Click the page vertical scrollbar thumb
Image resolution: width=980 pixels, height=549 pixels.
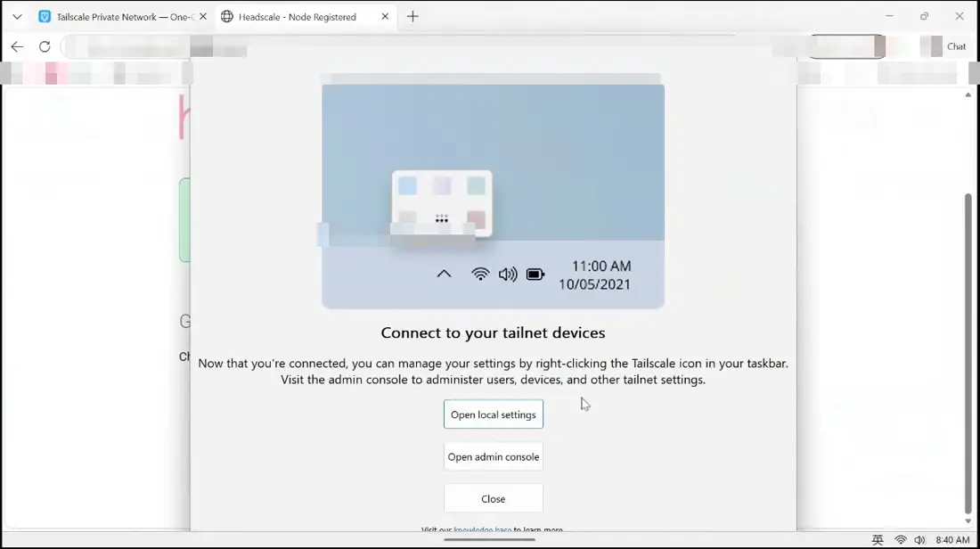(x=968, y=353)
